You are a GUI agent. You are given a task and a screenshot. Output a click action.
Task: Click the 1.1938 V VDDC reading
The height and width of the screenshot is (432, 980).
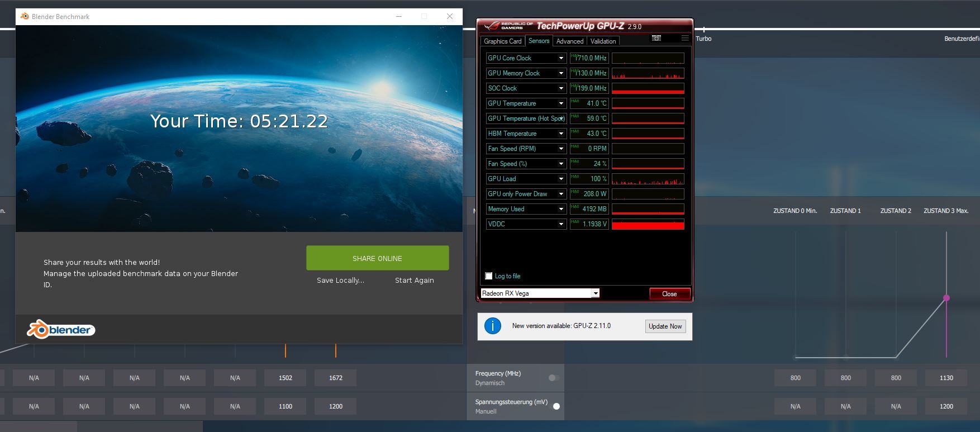pyautogui.click(x=589, y=224)
